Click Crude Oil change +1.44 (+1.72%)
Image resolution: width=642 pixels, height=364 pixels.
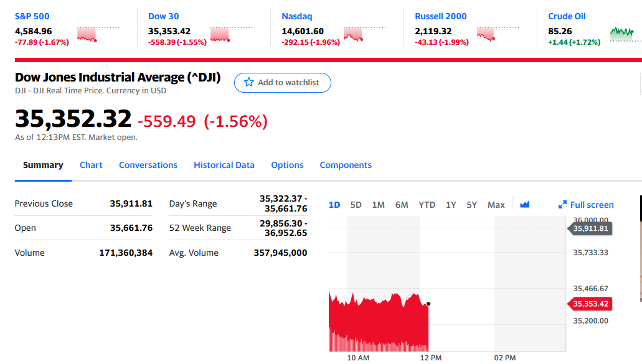pos(574,42)
